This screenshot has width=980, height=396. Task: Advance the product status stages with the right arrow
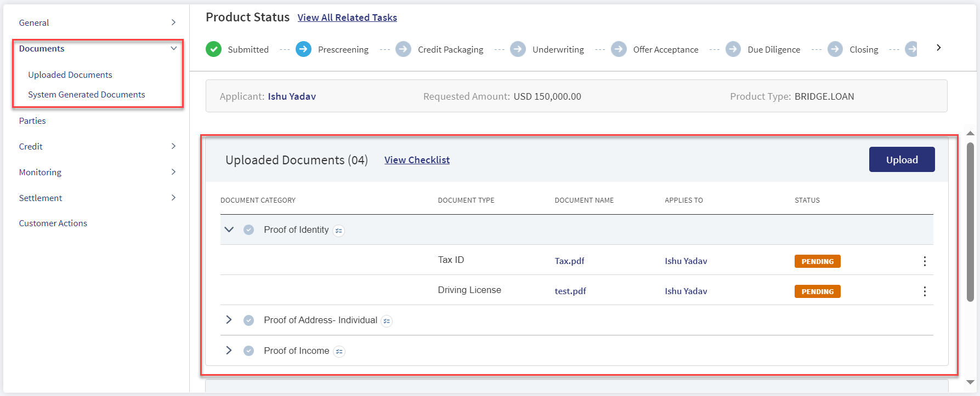pyautogui.click(x=938, y=48)
